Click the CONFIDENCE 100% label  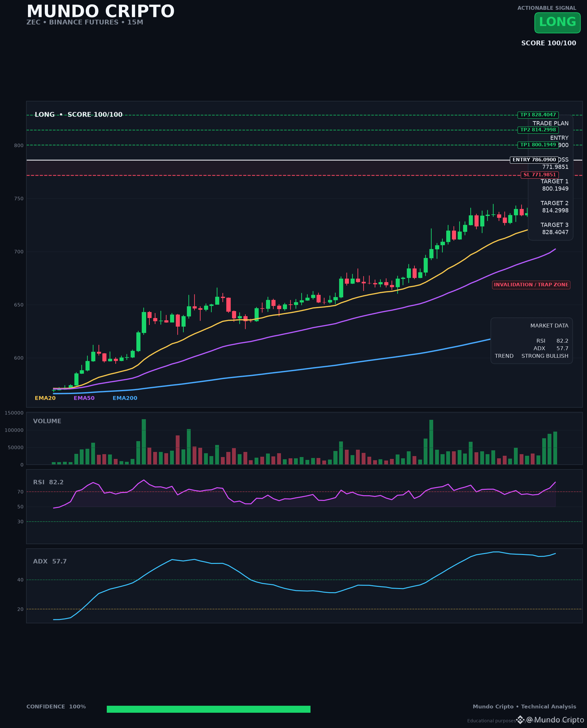click(x=56, y=706)
